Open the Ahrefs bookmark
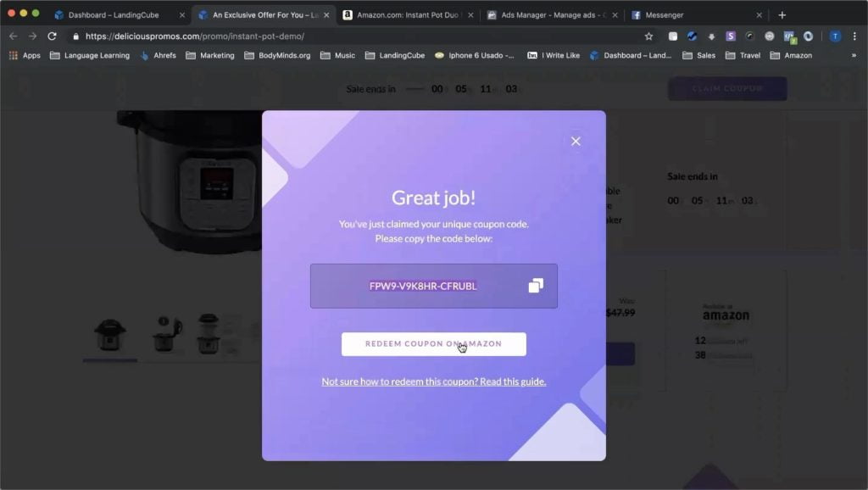The width and height of the screenshot is (868, 490). pos(158,55)
